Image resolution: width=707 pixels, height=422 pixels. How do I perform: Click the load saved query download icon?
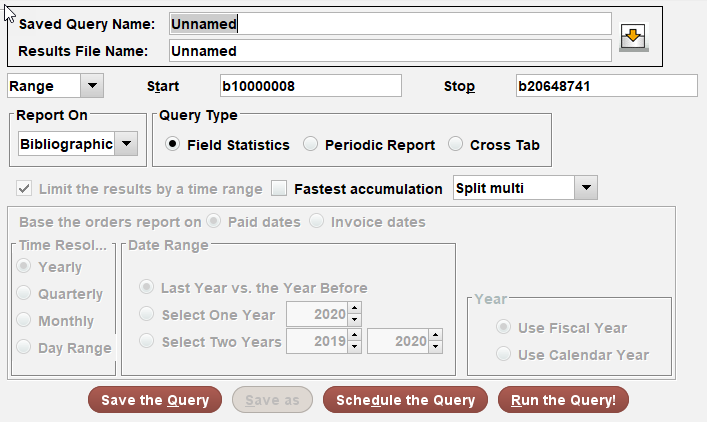point(634,37)
